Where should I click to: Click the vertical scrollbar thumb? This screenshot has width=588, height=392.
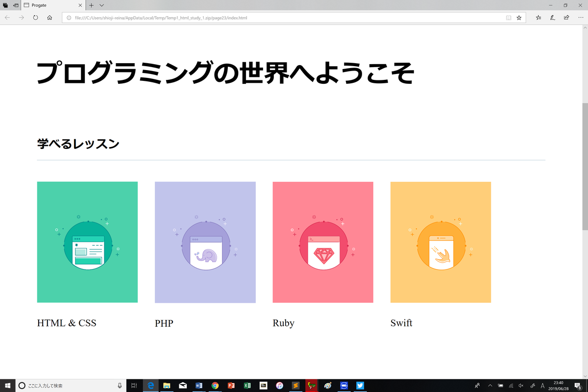[x=585, y=167]
